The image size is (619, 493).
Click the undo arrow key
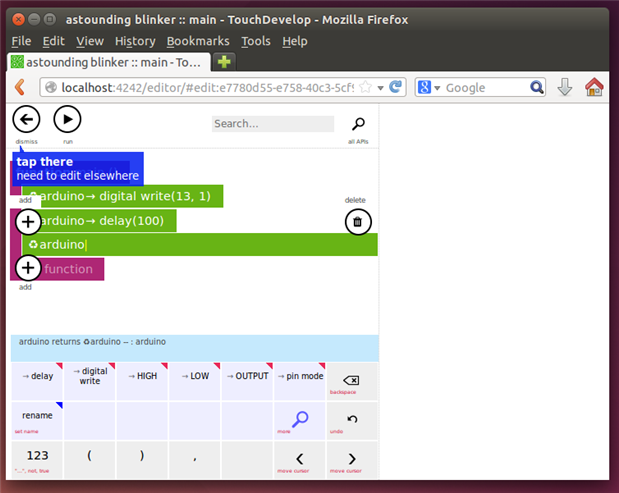tap(352, 420)
